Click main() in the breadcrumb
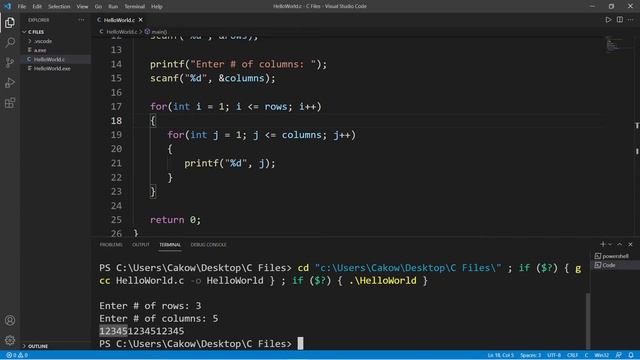 click(159, 31)
